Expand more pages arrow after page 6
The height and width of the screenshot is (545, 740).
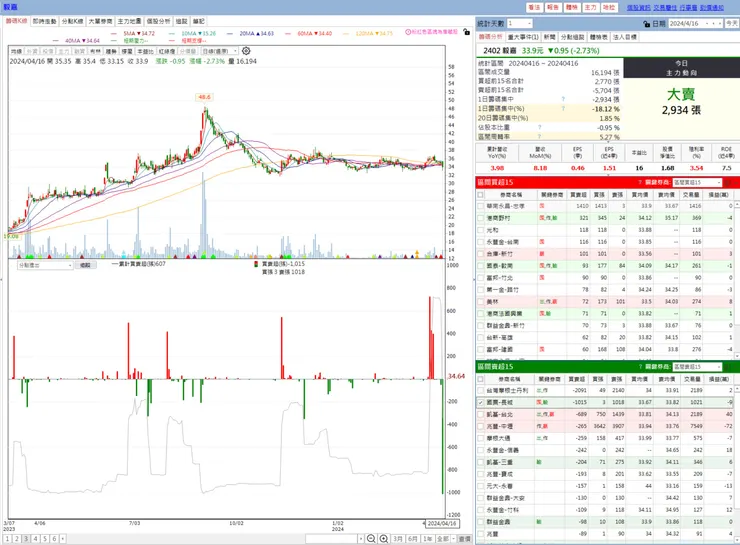63,538
